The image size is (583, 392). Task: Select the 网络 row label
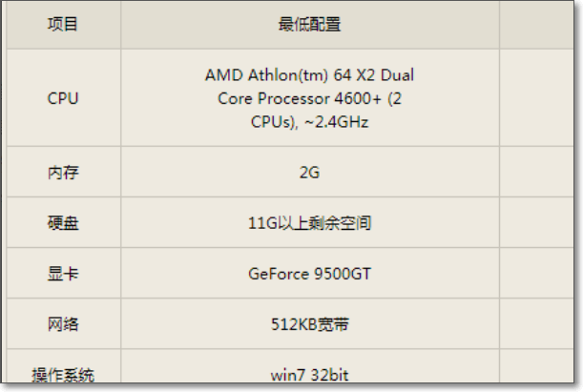coord(63,324)
